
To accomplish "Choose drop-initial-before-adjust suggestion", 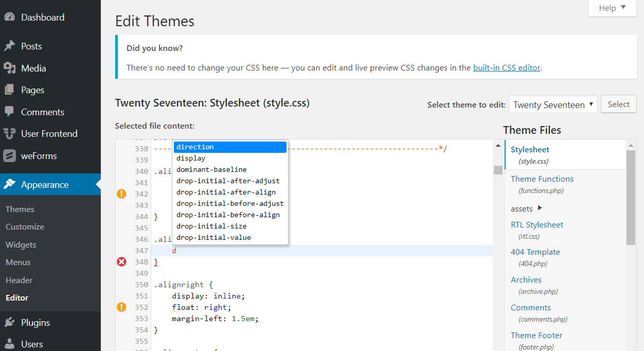I will tap(230, 203).
